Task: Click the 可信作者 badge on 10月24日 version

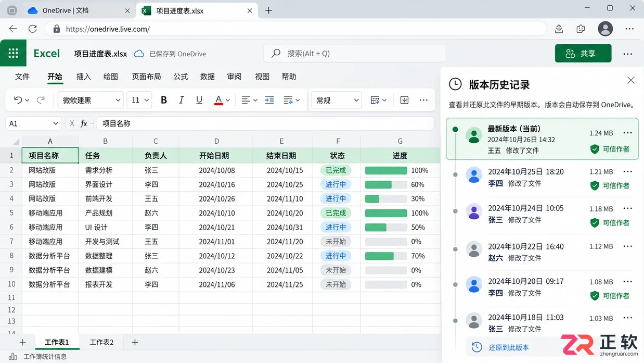Action: tap(610, 222)
